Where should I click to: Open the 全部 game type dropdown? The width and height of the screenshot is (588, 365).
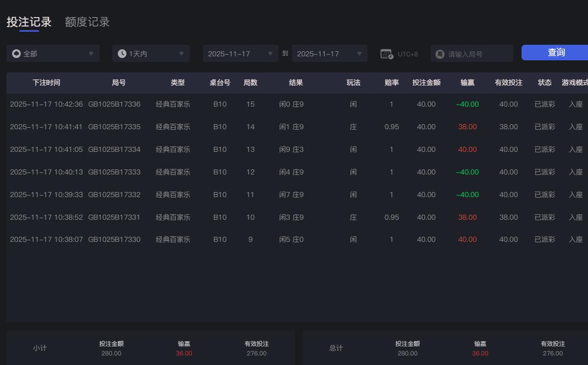coord(53,53)
